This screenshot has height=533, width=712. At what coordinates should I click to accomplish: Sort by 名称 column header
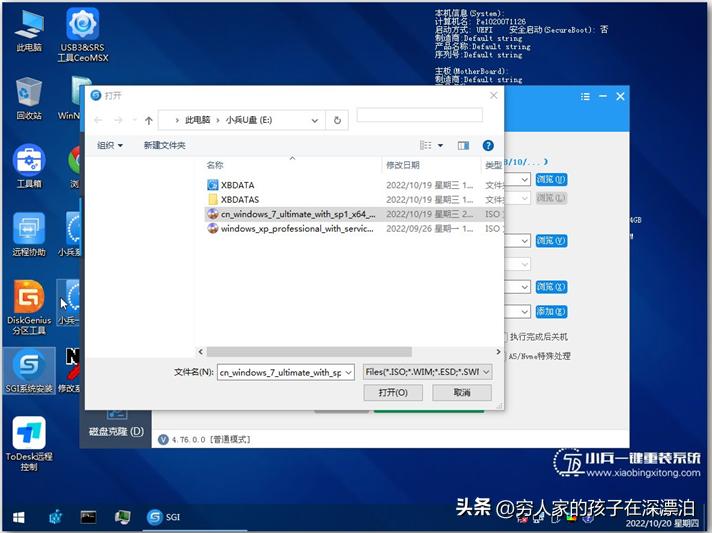tap(292, 165)
